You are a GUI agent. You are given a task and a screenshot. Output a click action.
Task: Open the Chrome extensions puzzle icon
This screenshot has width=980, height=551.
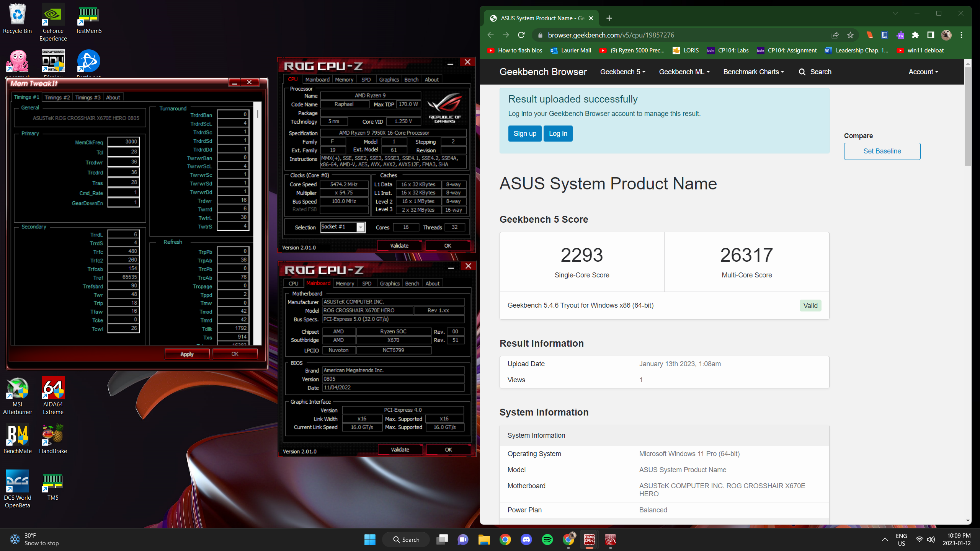915,35
